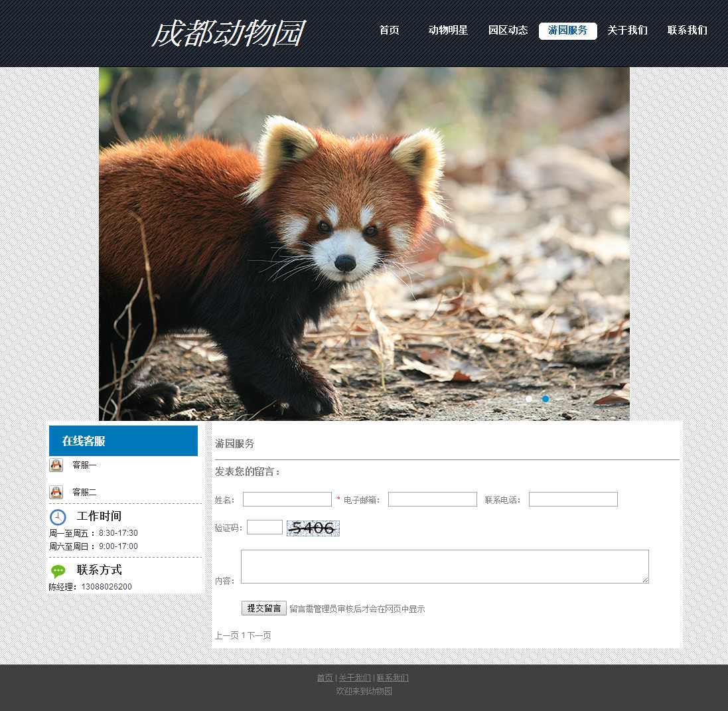Viewport: 728px width, 711px height.
Task: Select the second blue carousel dot
Action: tap(546, 399)
